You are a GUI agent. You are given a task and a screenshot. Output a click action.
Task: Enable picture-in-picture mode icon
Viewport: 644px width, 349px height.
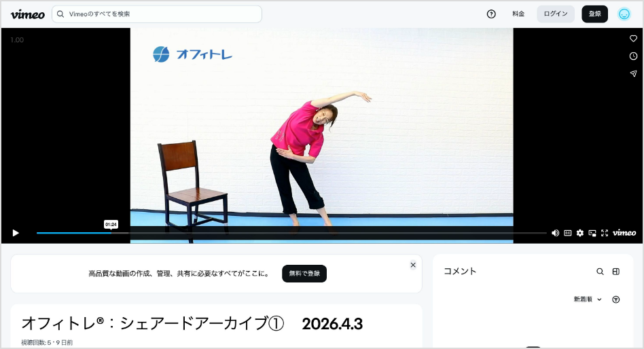pos(592,233)
